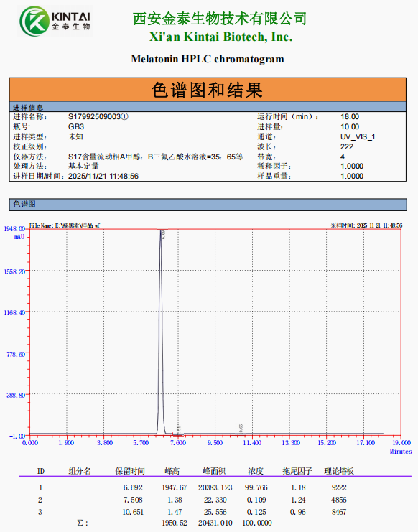Image resolution: width=418 pixels, height=532 pixels.
Task: Select retention time 10.651
Action: click(x=133, y=513)
